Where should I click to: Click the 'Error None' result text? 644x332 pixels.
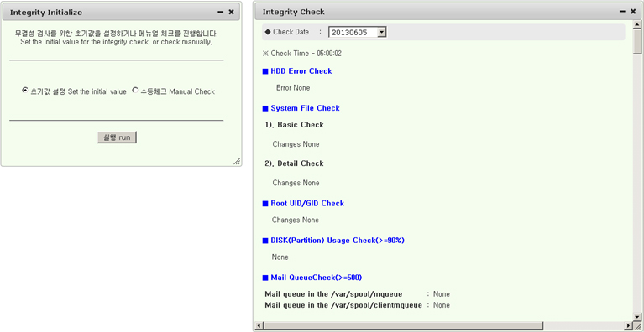(x=293, y=88)
